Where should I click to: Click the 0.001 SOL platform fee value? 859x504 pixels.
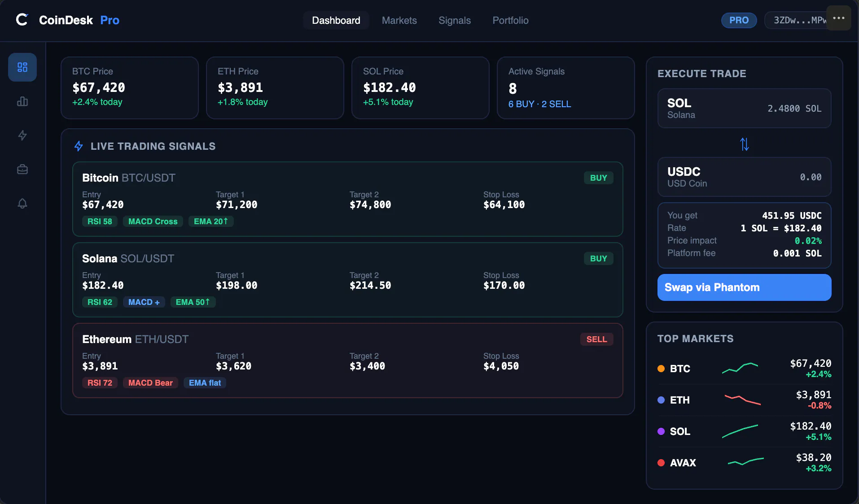798,253
